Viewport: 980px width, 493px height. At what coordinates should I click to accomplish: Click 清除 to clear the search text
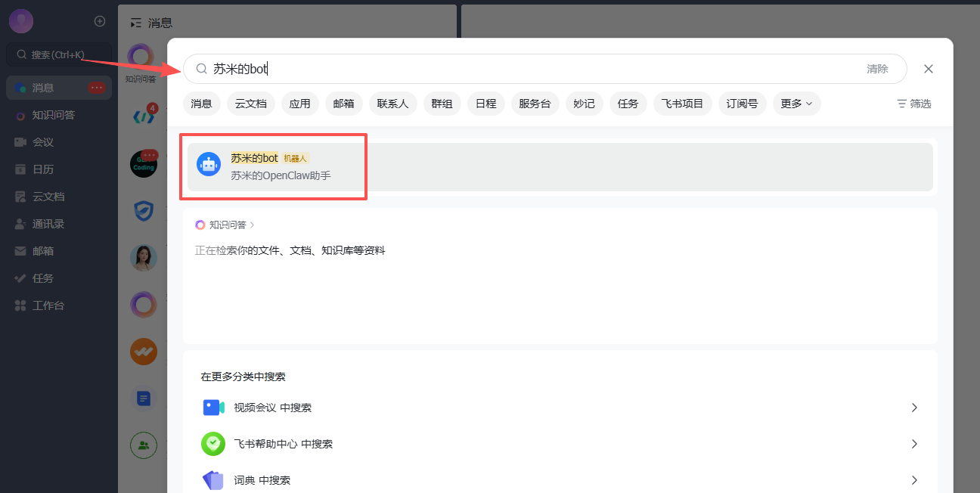[x=877, y=69]
